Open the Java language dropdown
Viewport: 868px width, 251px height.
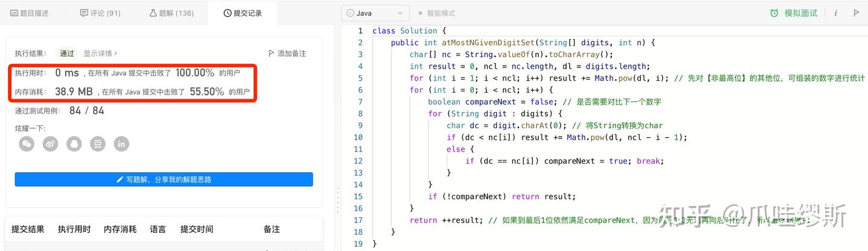[375, 13]
